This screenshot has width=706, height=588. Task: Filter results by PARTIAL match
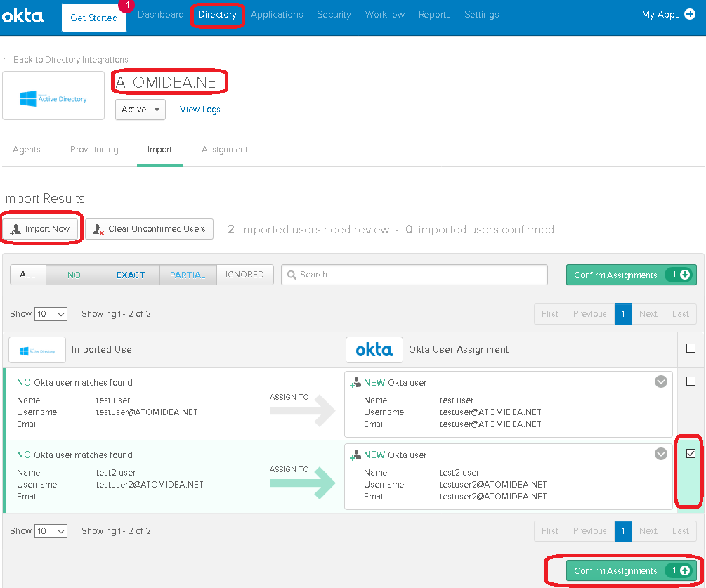188,275
